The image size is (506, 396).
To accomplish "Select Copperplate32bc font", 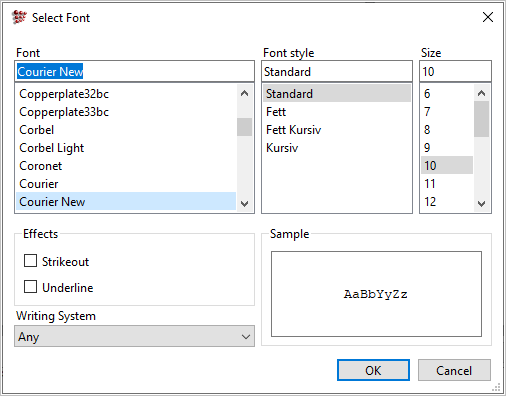I will tap(126, 94).
